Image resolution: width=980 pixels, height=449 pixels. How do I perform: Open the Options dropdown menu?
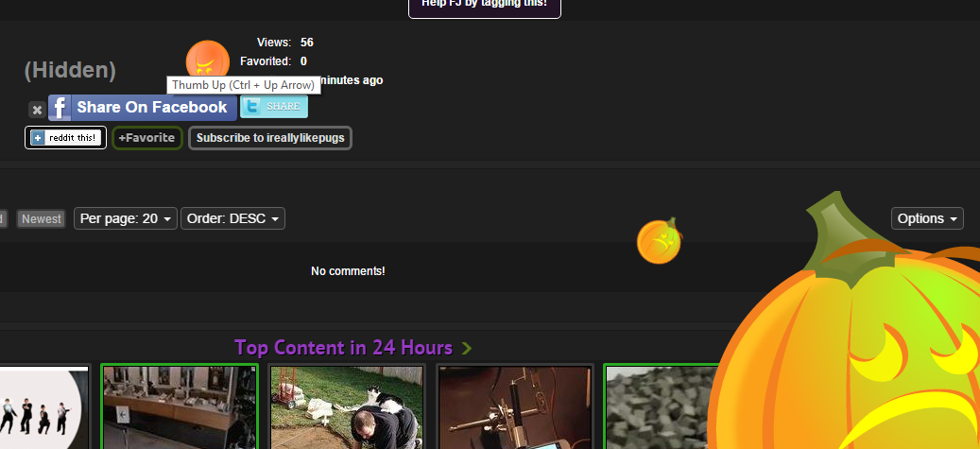click(926, 218)
